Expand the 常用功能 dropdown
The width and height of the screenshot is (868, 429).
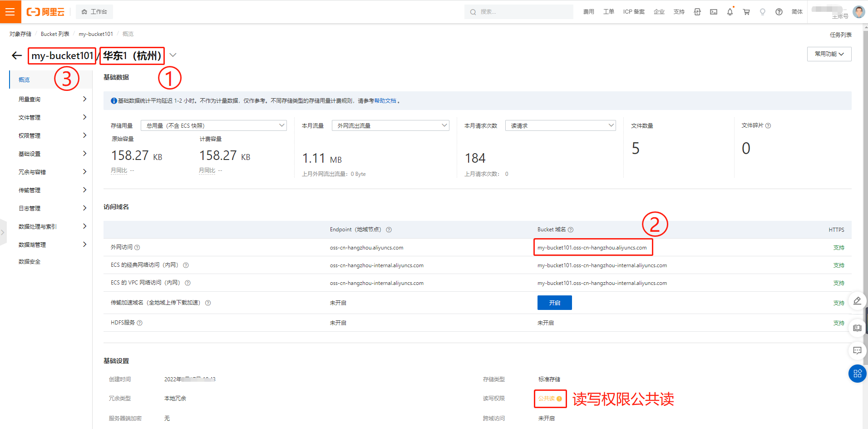[829, 54]
